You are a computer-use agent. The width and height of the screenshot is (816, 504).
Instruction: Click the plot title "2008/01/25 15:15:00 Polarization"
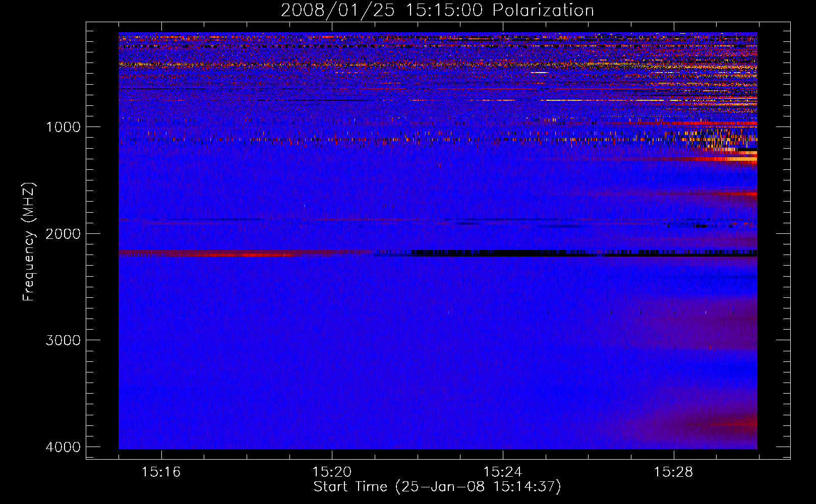pos(437,10)
